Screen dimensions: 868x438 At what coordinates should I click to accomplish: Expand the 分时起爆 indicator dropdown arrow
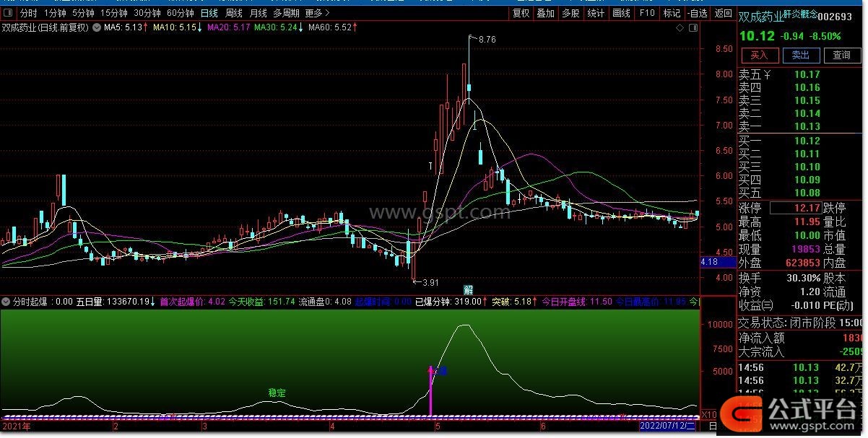click(6, 302)
